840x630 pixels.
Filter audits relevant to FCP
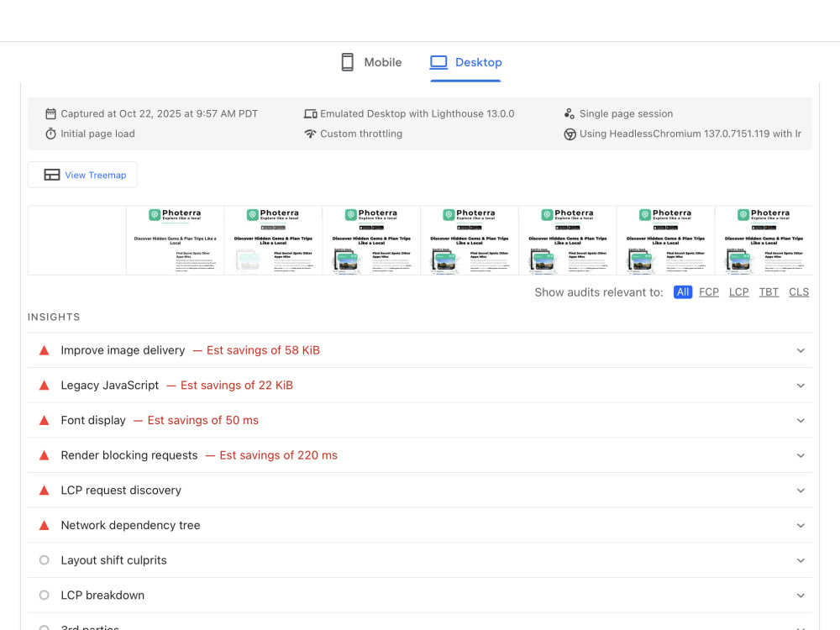pyautogui.click(x=709, y=292)
